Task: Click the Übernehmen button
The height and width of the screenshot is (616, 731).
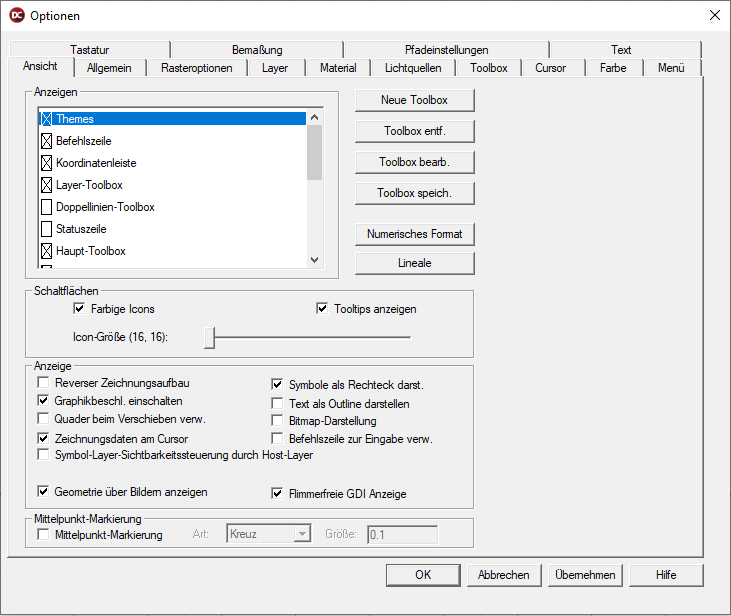Action: click(x=586, y=575)
